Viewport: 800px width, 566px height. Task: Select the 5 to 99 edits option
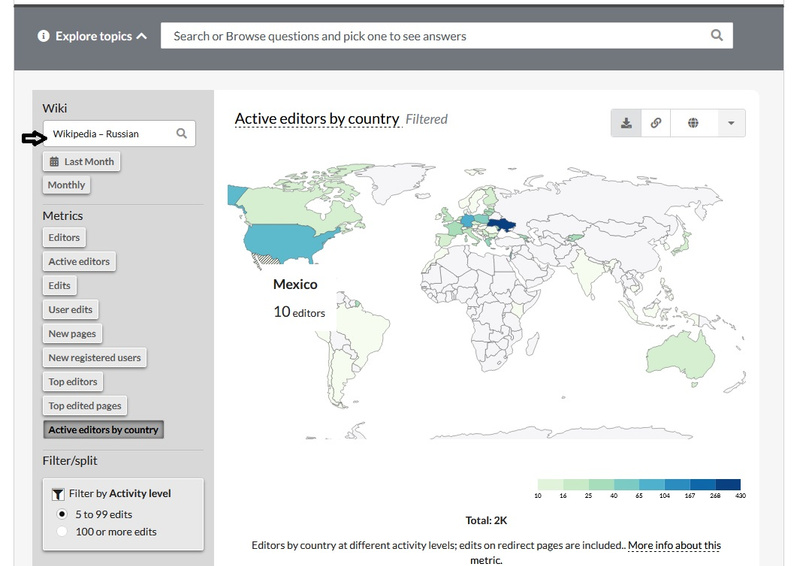63,514
